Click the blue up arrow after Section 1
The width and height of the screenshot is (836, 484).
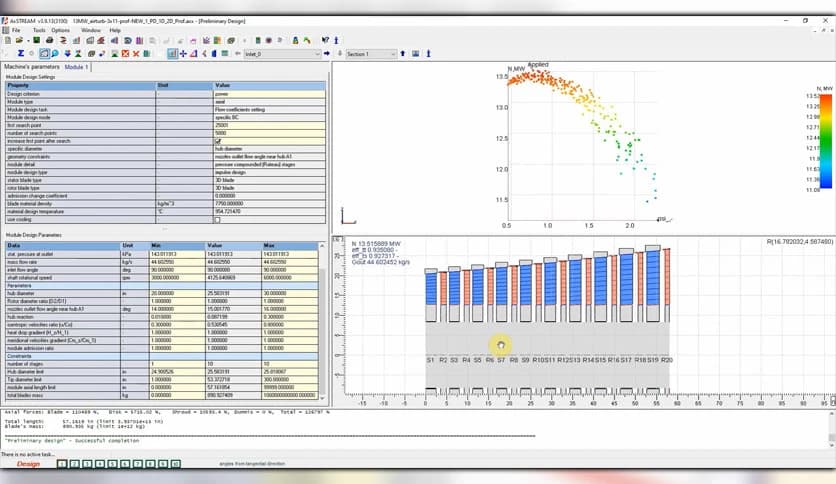[403, 54]
